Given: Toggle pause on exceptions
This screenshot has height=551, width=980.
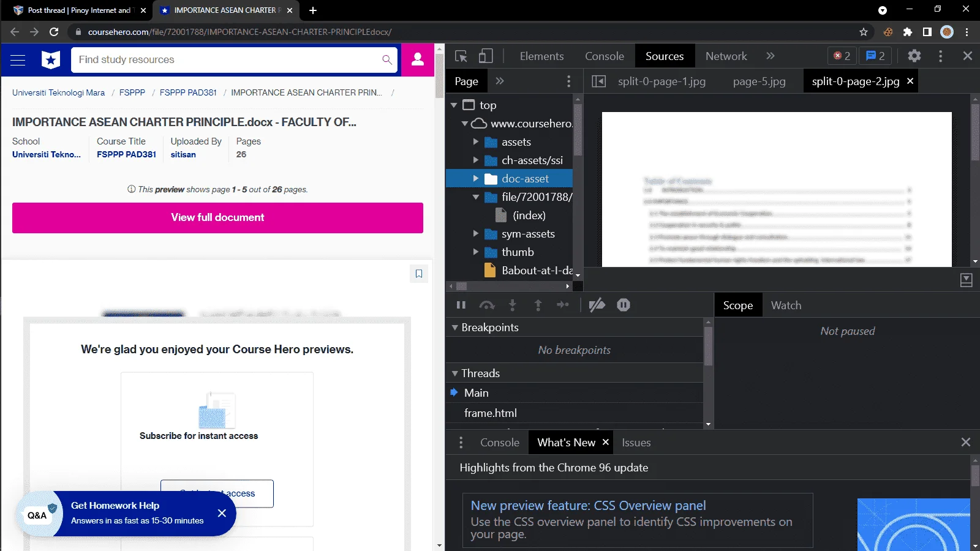Looking at the screenshot, I should tap(624, 305).
